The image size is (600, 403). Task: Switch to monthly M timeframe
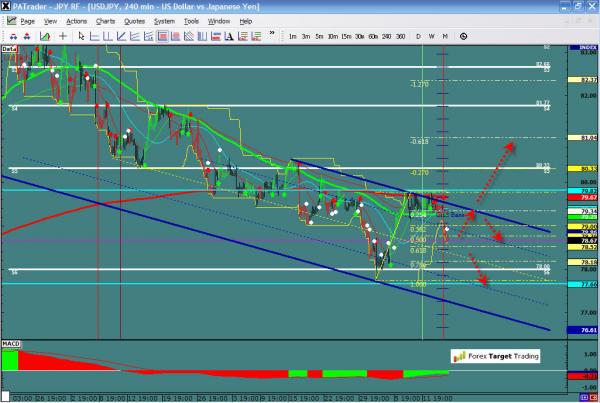pyautogui.click(x=445, y=36)
